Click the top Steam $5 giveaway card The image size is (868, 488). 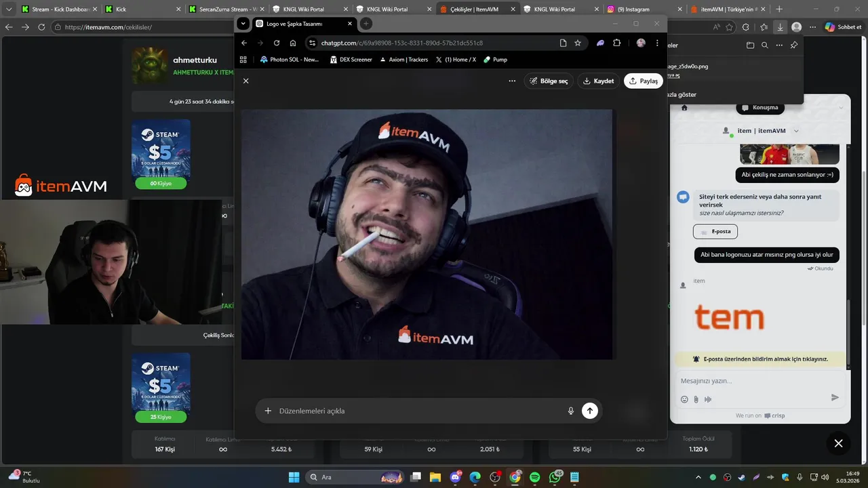[x=161, y=155]
